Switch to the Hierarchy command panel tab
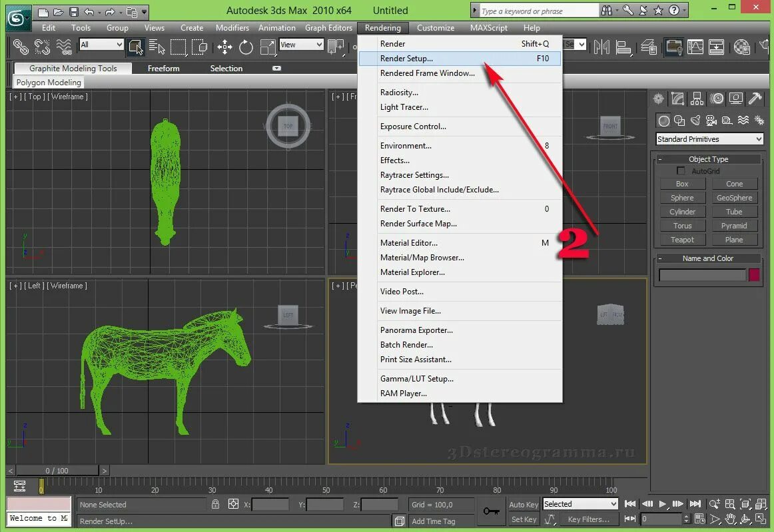The width and height of the screenshot is (774, 532). tap(697, 99)
